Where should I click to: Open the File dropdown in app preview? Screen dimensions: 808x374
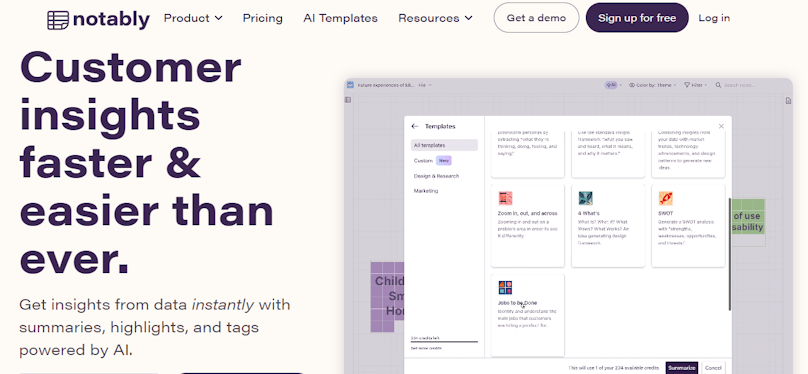pos(425,85)
